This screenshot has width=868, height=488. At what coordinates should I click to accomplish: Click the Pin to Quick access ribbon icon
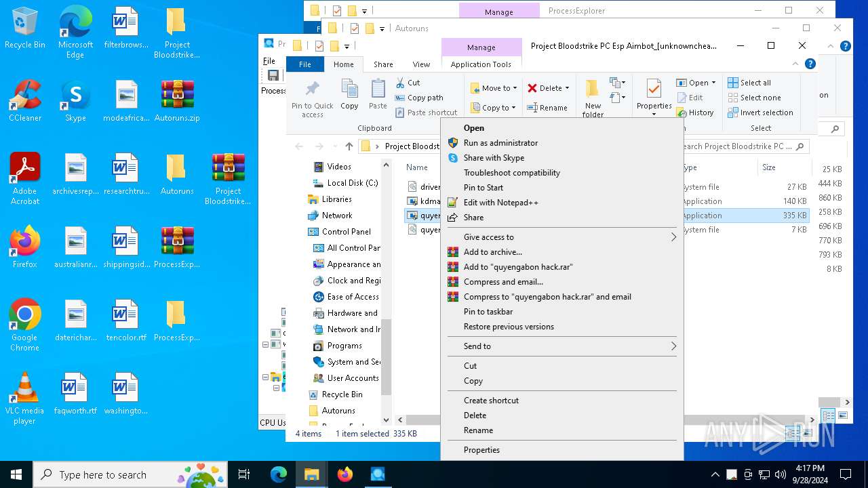(313, 99)
